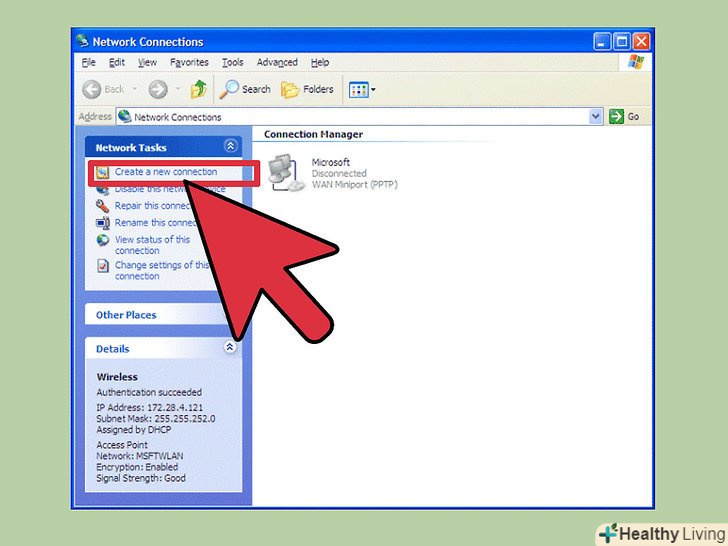Open the File menu
Image resolution: width=728 pixels, height=546 pixels.
(x=88, y=62)
